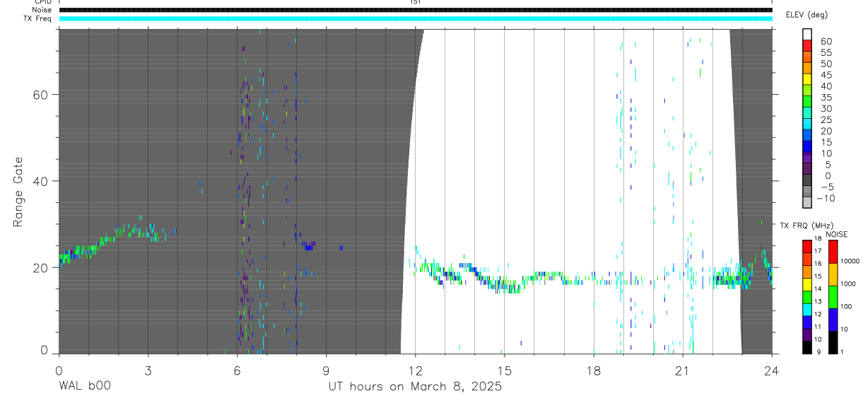Screen dimensions: 868x401
Task: Click the white top swatch of the ELEV colorbar
Action: (x=807, y=35)
